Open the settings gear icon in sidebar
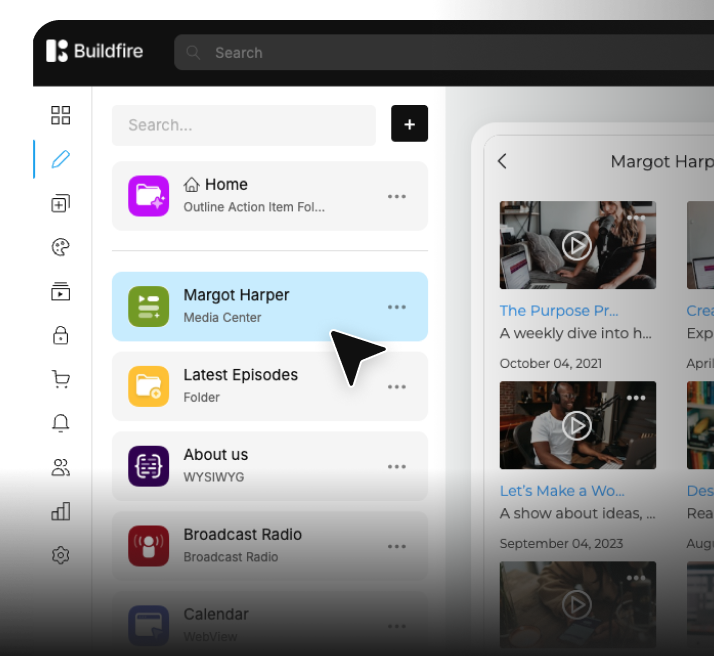714x656 pixels. click(61, 555)
